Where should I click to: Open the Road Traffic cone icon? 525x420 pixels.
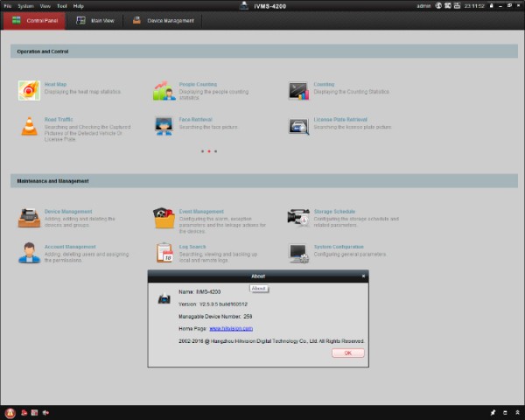coord(29,126)
